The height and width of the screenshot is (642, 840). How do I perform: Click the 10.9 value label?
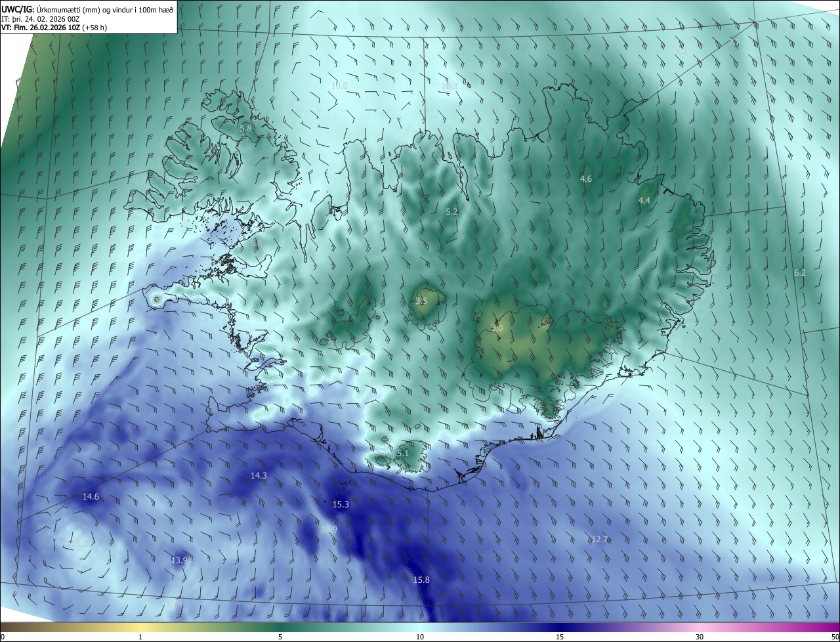coord(329,530)
